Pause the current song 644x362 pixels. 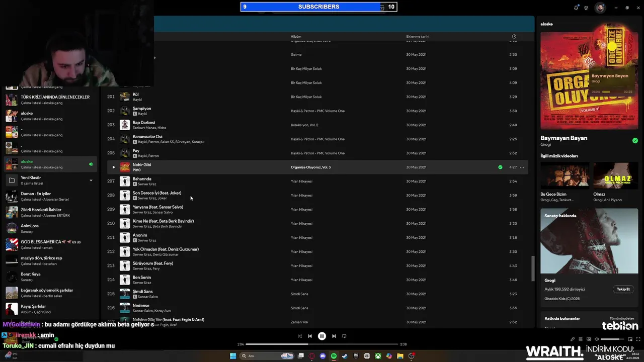click(322, 336)
